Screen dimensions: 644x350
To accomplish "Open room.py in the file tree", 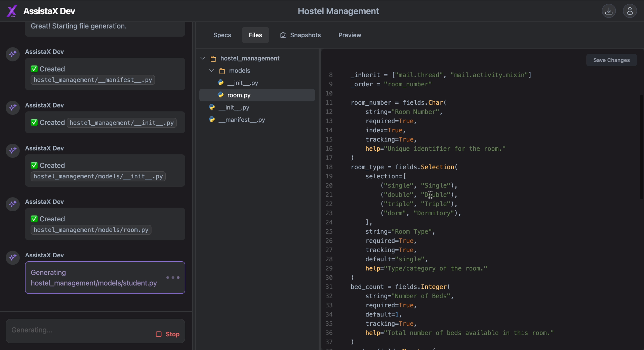I will tap(257, 95).
